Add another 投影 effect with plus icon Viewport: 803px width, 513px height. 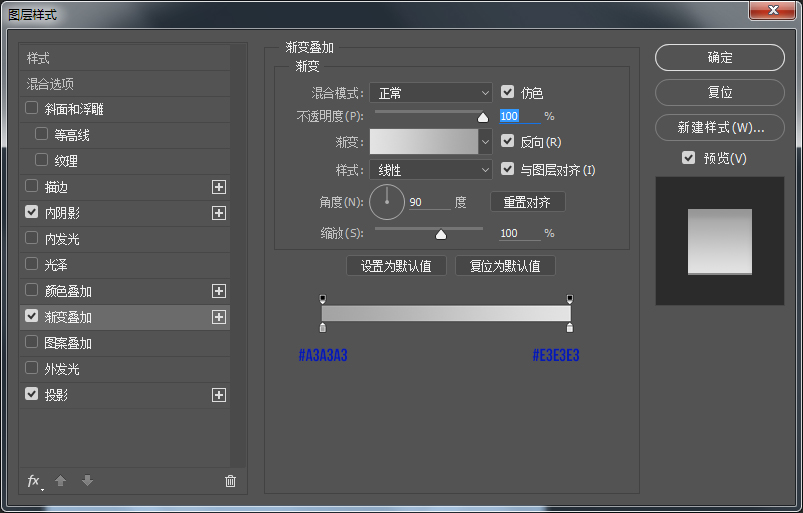point(219,395)
